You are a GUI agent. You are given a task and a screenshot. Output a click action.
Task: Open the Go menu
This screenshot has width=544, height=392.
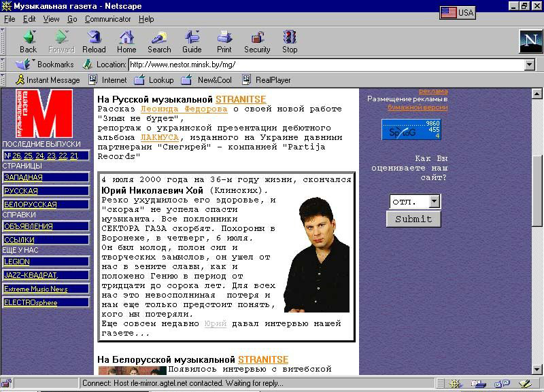(72, 19)
